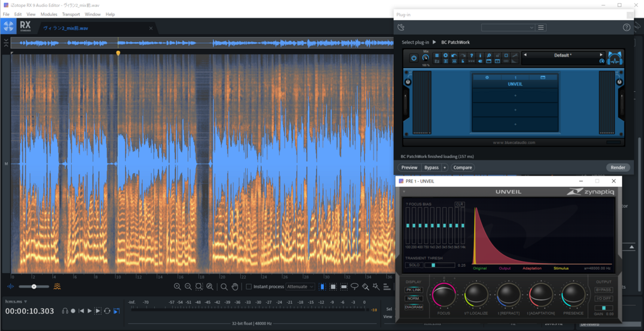The height and width of the screenshot is (331, 644).
Task: Select the Zoom tool magnifier
Action: coord(224,286)
